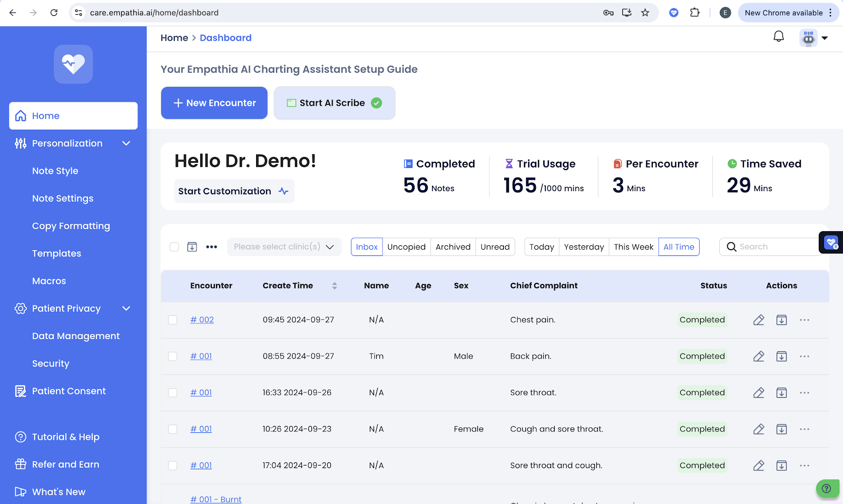Open Note Settings in sidebar
This screenshot has height=504, width=843.
[x=63, y=199]
